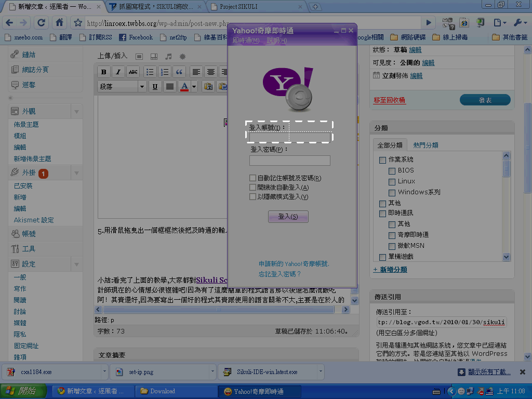Align text left in the editor

[x=196, y=72]
